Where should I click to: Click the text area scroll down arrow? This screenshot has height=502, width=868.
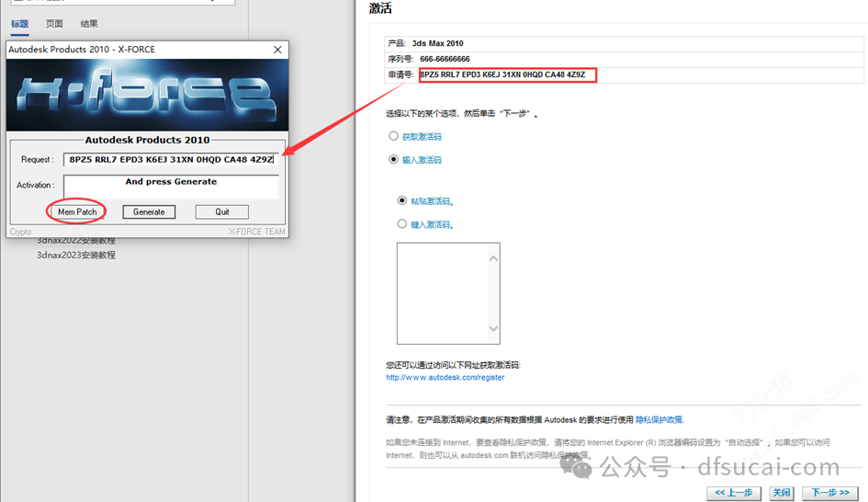point(494,328)
